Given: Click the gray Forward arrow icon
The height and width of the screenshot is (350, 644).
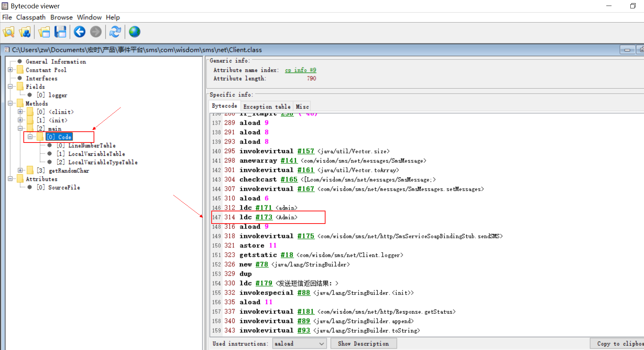Looking at the screenshot, I should tap(96, 32).
